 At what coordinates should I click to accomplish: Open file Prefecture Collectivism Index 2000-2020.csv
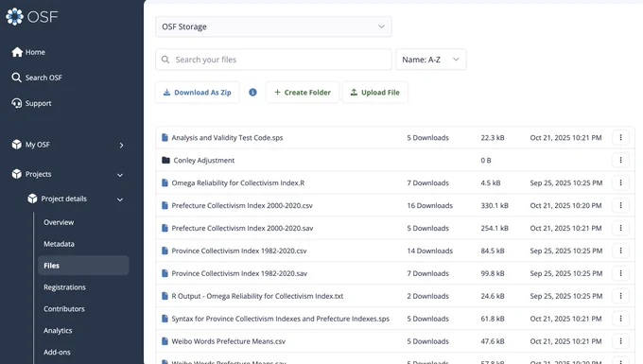click(x=242, y=205)
